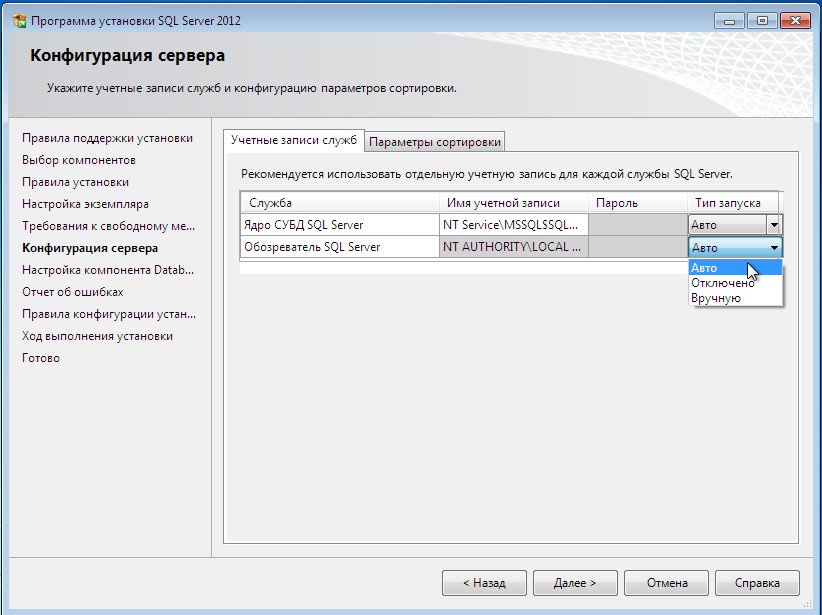Open help with the Справка button

tap(757, 583)
